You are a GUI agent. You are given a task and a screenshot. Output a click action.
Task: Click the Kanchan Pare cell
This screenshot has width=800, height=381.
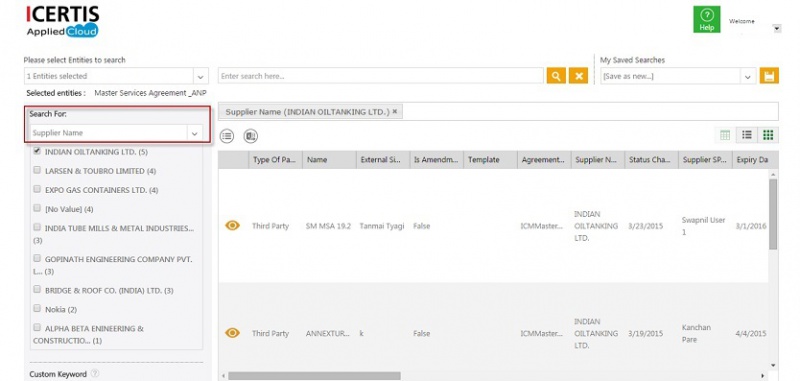pos(696,333)
